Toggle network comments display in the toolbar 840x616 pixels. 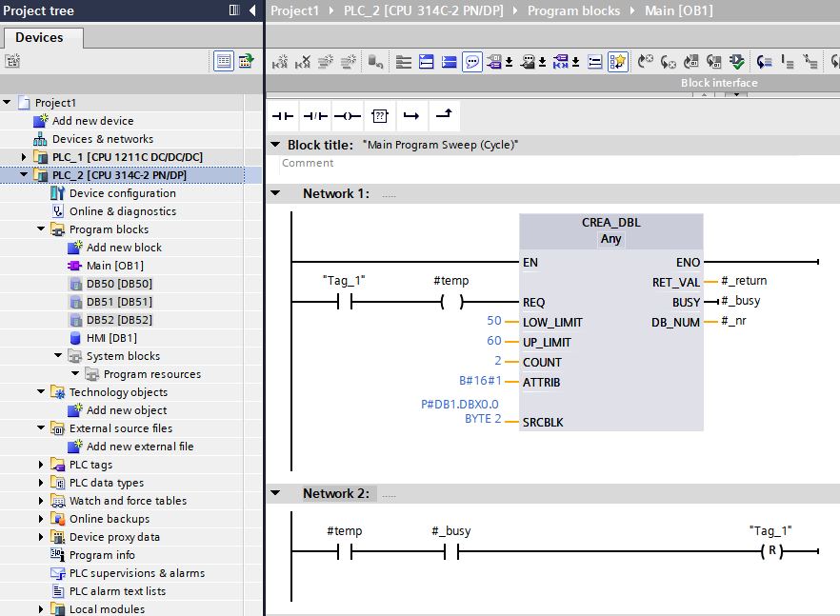(472, 62)
